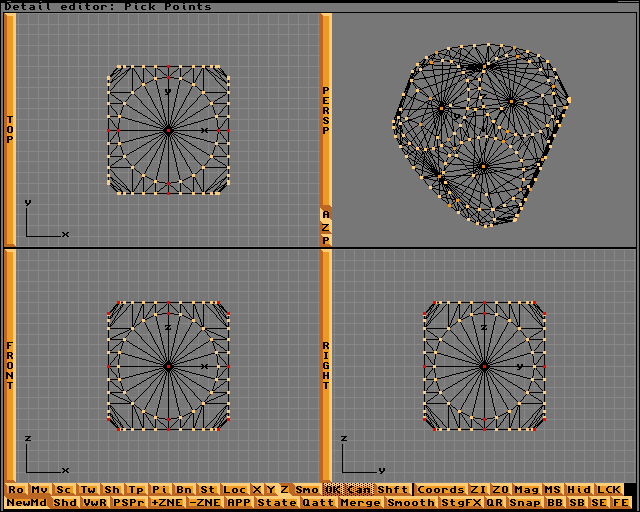Viewport: 640px width, 512px height.
Task: Click the P button on perspective bar
Action: click(326, 240)
